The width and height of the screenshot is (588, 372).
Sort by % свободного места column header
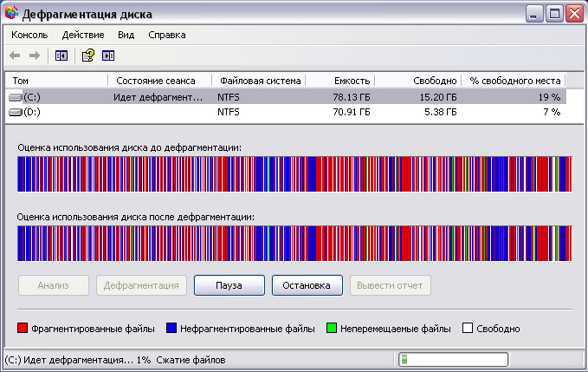pyautogui.click(x=514, y=81)
